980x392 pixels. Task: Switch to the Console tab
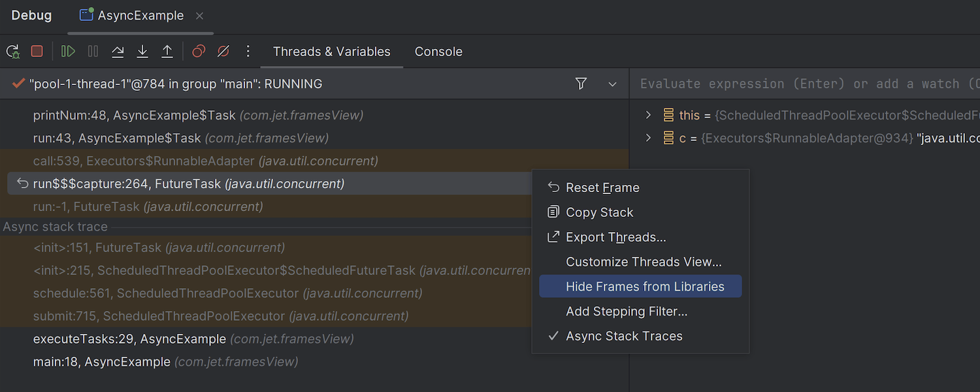tap(438, 52)
